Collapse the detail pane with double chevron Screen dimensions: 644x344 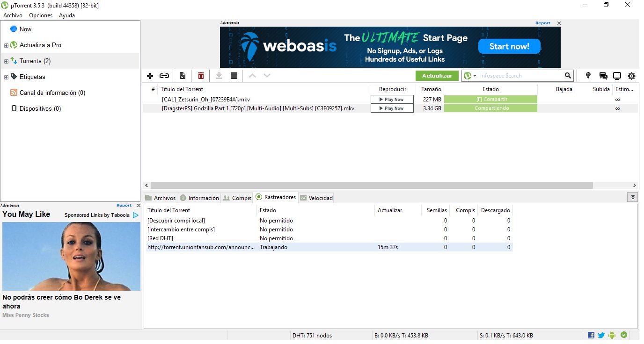click(632, 197)
